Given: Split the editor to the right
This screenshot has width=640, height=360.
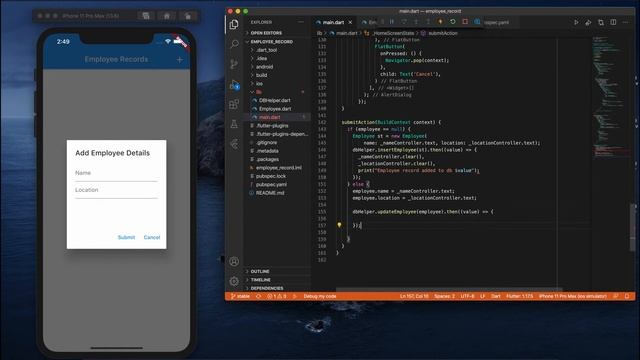Looking at the screenshot, I should click(x=613, y=22).
